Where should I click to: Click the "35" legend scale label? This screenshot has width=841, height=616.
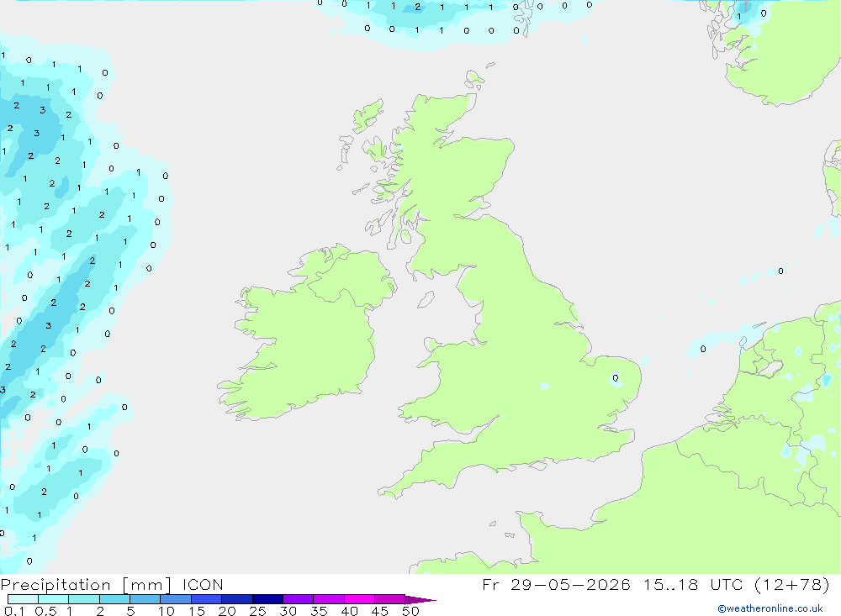pyautogui.click(x=319, y=611)
